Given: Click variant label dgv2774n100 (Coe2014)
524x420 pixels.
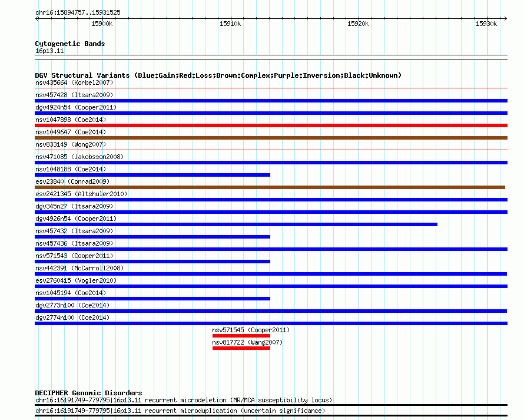Looking at the screenshot, I should point(72,318).
